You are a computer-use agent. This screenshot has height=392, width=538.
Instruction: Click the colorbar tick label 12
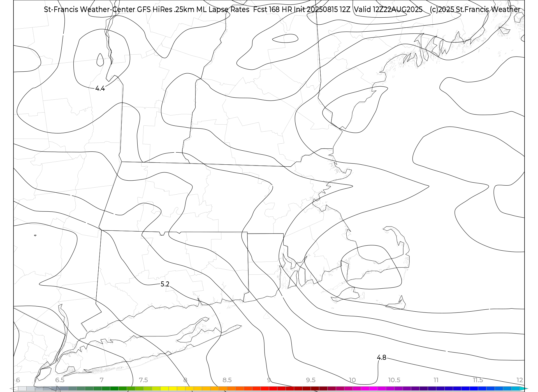(520, 380)
